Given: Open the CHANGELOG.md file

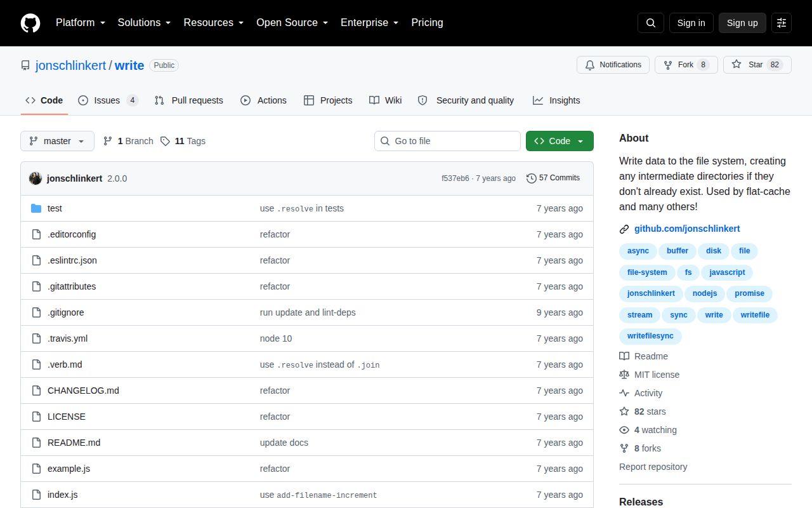Looking at the screenshot, I should coord(83,391).
